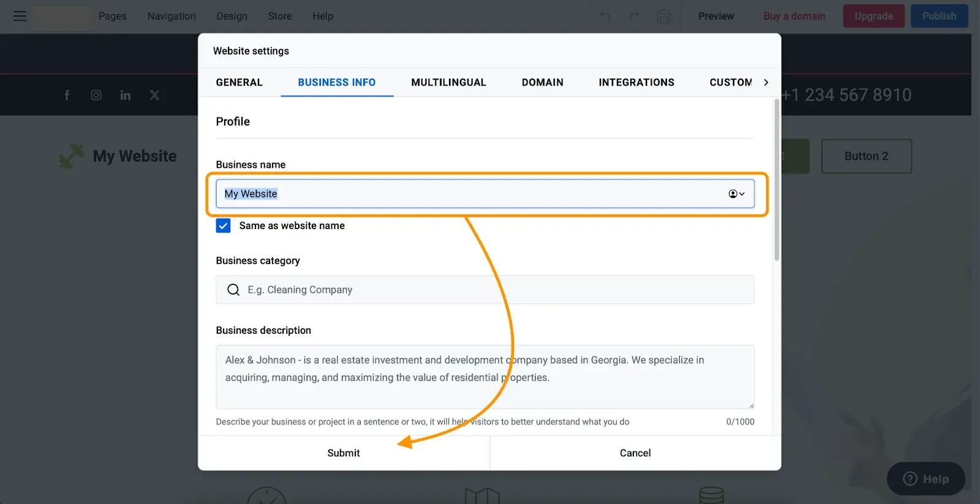Click the My Website logo icon
Screen dimensions: 980x504
pyautogui.click(x=71, y=156)
